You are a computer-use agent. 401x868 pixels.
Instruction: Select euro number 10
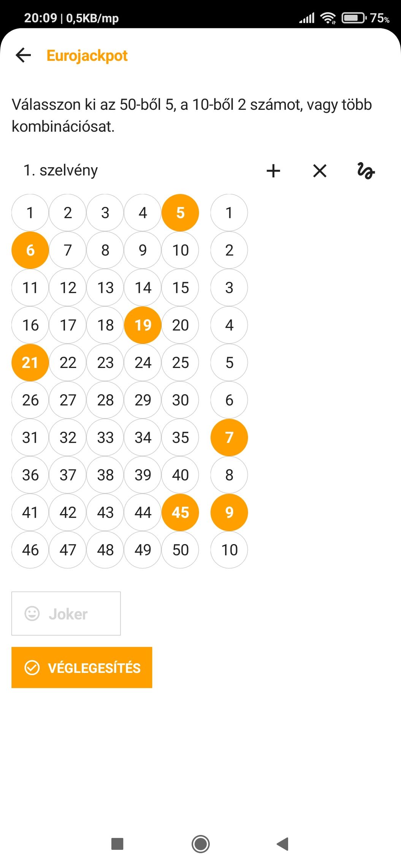pyautogui.click(x=229, y=550)
